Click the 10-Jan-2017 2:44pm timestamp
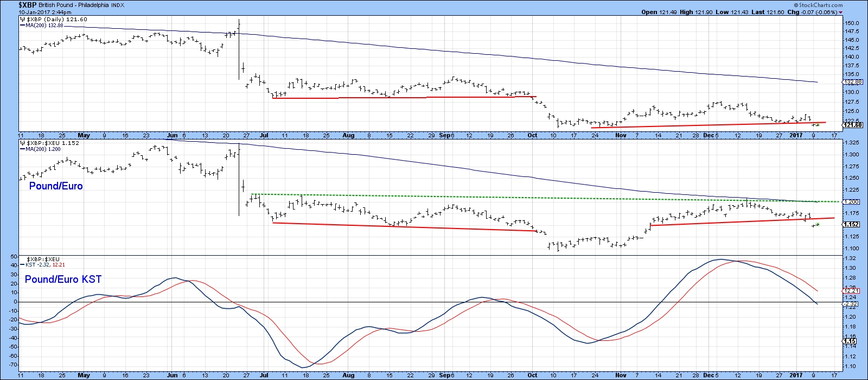This screenshot has width=868, height=380. (41, 11)
